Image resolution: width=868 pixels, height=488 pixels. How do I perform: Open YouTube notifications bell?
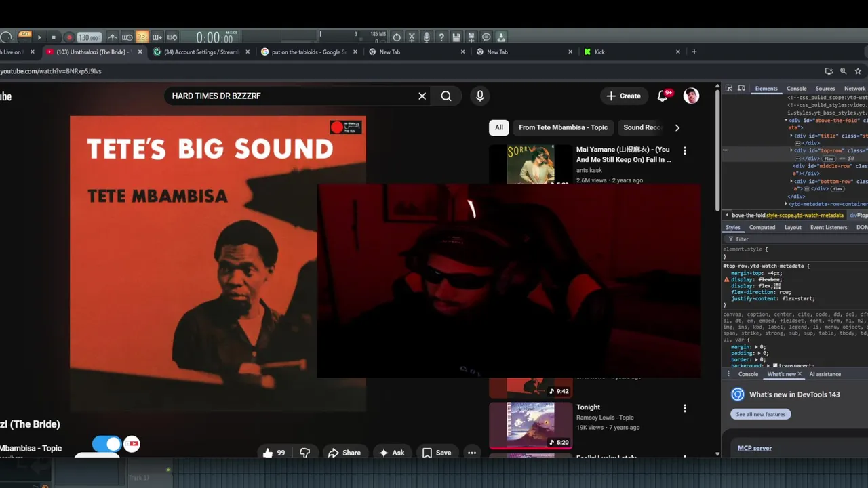click(663, 96)
